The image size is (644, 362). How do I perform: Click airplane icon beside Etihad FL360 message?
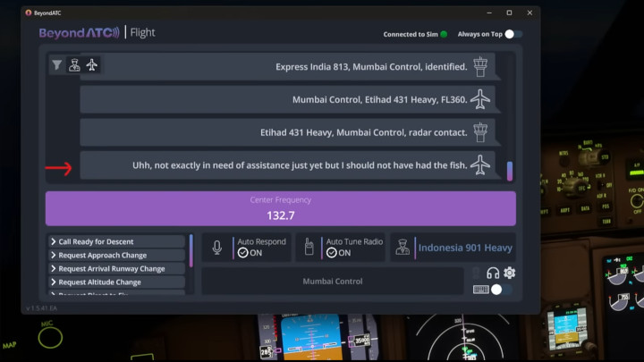click(x=480, y=99)
